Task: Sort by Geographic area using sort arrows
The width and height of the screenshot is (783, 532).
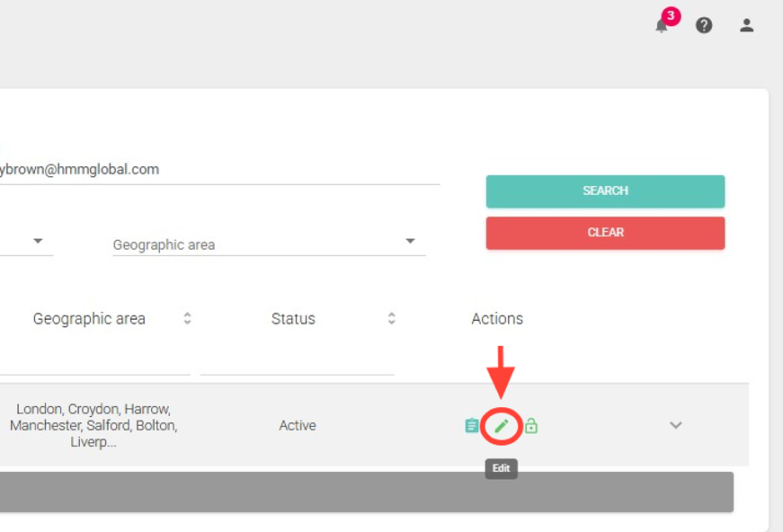Action: pos(187,319)
